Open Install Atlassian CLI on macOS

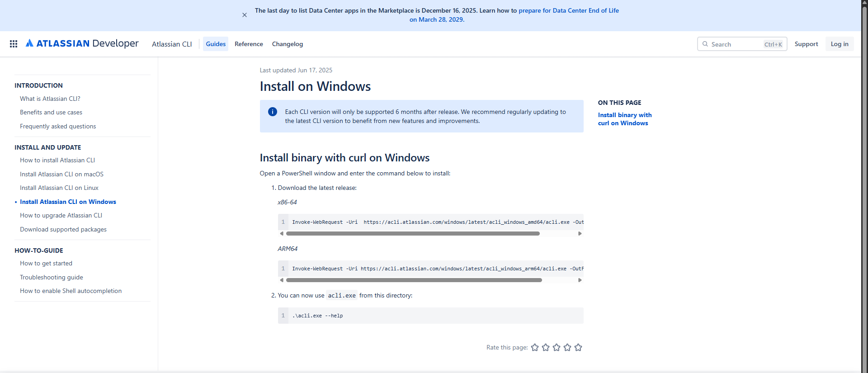(x=61, y=174)
